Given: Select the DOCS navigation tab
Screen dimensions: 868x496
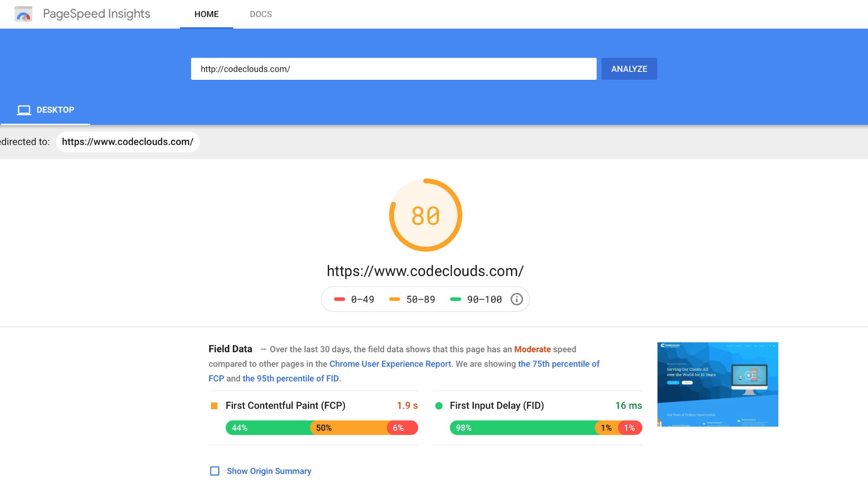Looking at the screenshot, I should [259, 14].
